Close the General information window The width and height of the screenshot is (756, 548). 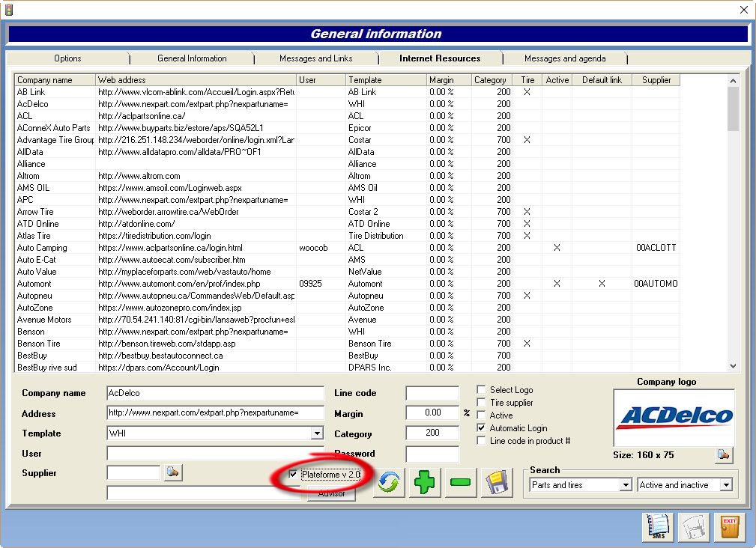click(x=744, y=10)
